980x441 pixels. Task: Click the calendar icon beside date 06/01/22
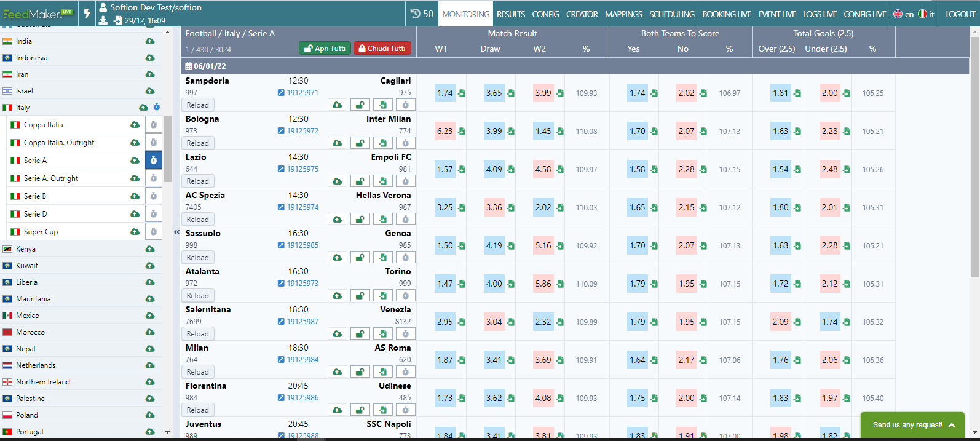point(189,66)
